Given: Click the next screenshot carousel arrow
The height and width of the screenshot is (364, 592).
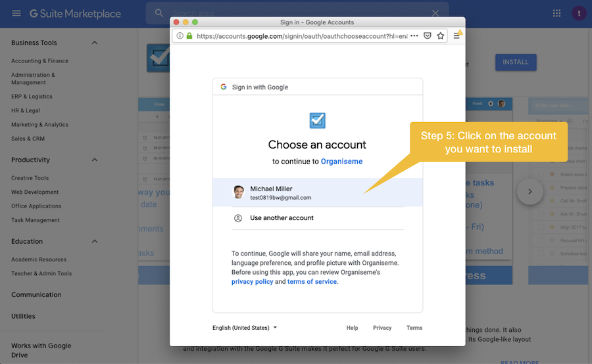Looking at the screenshot, I should [x=530, y=192].
